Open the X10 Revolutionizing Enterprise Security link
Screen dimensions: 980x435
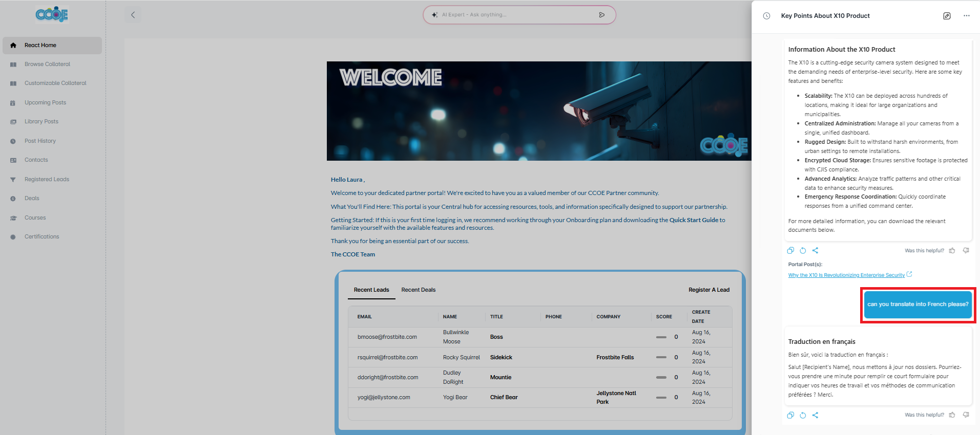coord(846,275)
